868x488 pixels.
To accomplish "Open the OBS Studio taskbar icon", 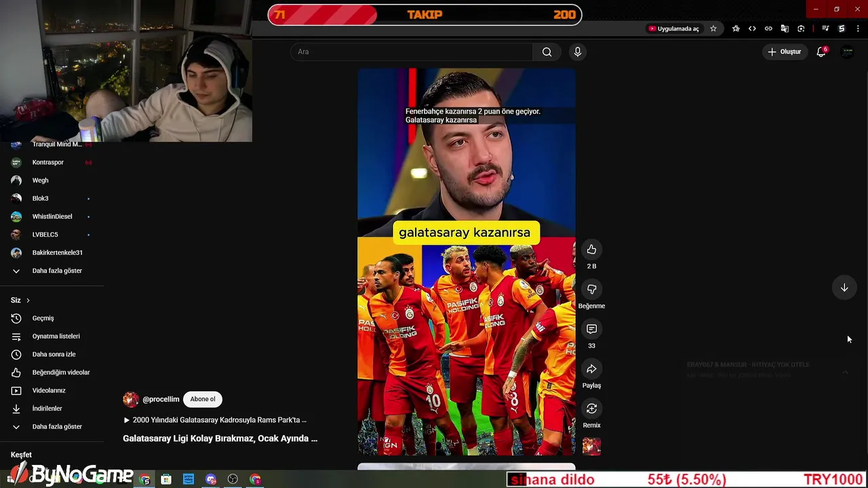I will pos(233,479).
